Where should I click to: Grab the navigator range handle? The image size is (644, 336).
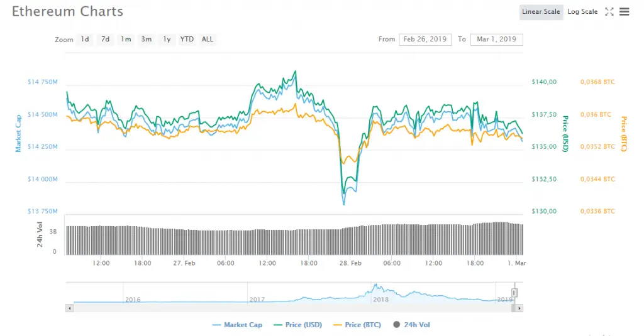coord(514,293)
